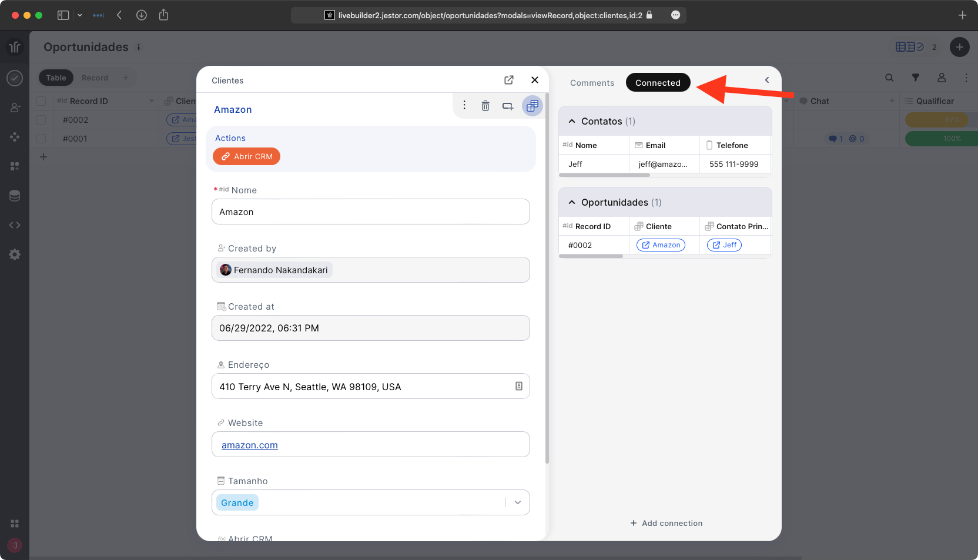Click the 555 111-9999 phone cell
This screenshot has width=978, height=560.
(735, 164)
